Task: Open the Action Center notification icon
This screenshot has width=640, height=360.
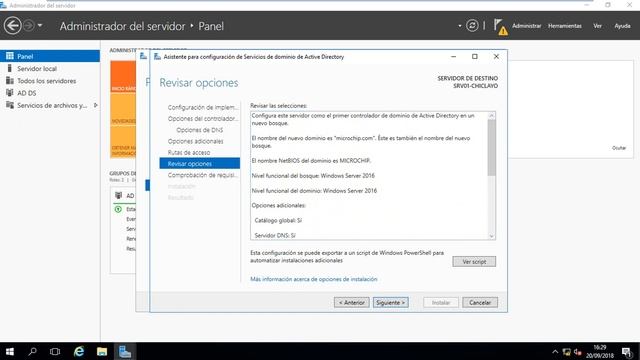Action: click(x=627, y=352)
